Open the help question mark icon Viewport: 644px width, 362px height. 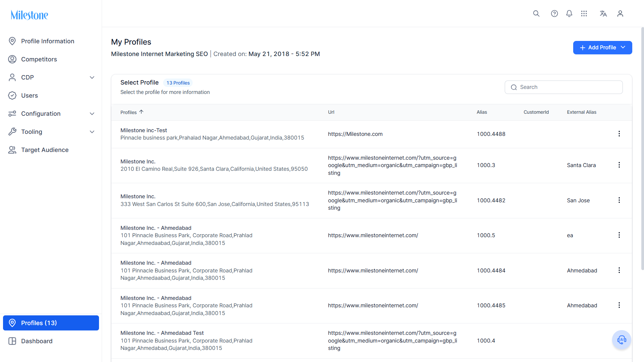(x=554, y=13)
